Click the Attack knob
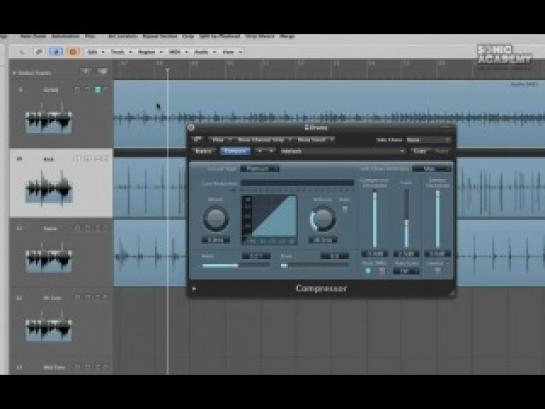This screenshot has height=409, width=545. coord(216,218)
